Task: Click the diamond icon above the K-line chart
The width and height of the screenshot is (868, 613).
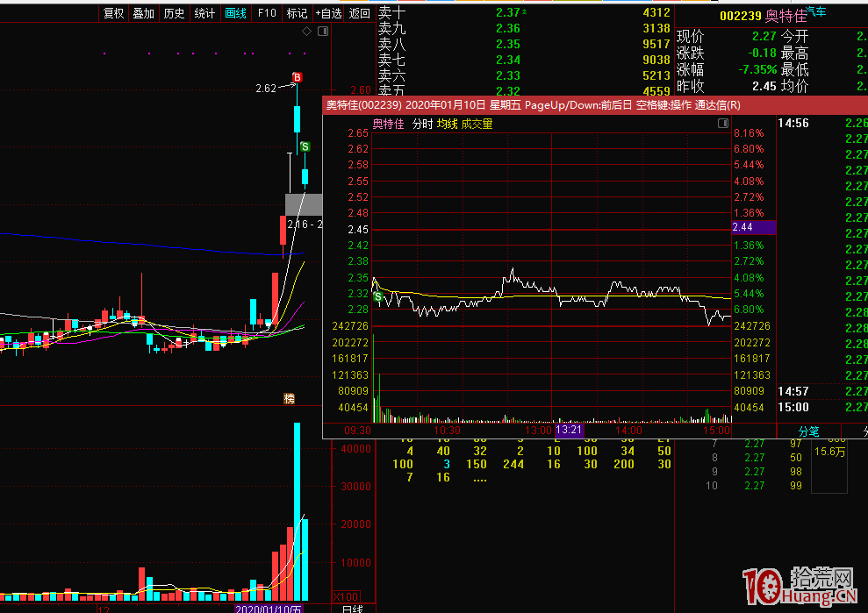Action: click(306, 32)
